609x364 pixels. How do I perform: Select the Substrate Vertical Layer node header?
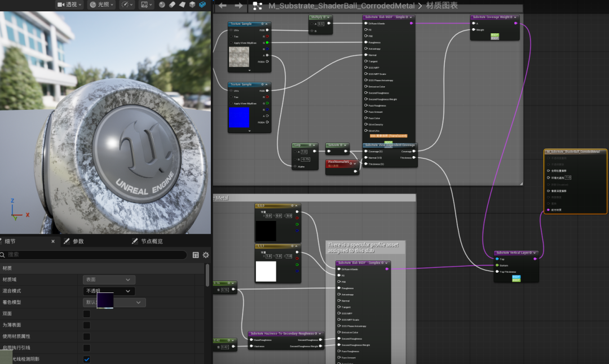[x=516, y=252]
